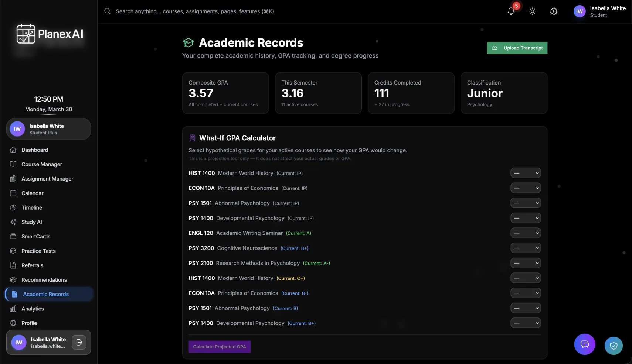Open Analytics menu item
The height and width of the screenshot is (364, 632).
click(x=48, y=309)
